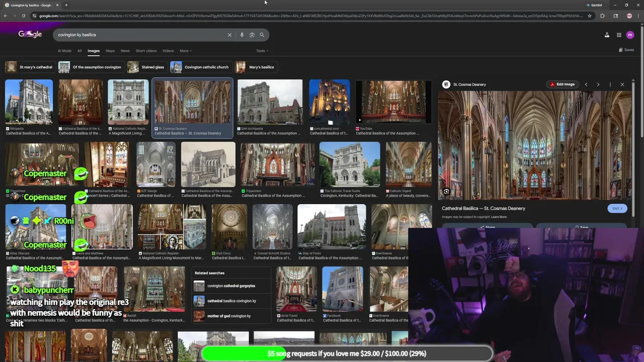644x362 pixels.
Task: Filter by 'St mary's cathedral' chip
Action: [29, 67]
